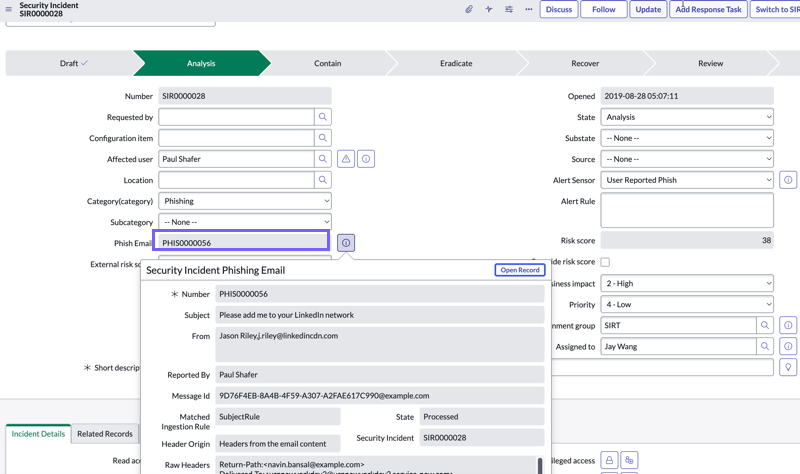Toggle the Override risk score checkbox
Image resolution: width=800 pixels, height=474 pixels.
coord(605,262)
